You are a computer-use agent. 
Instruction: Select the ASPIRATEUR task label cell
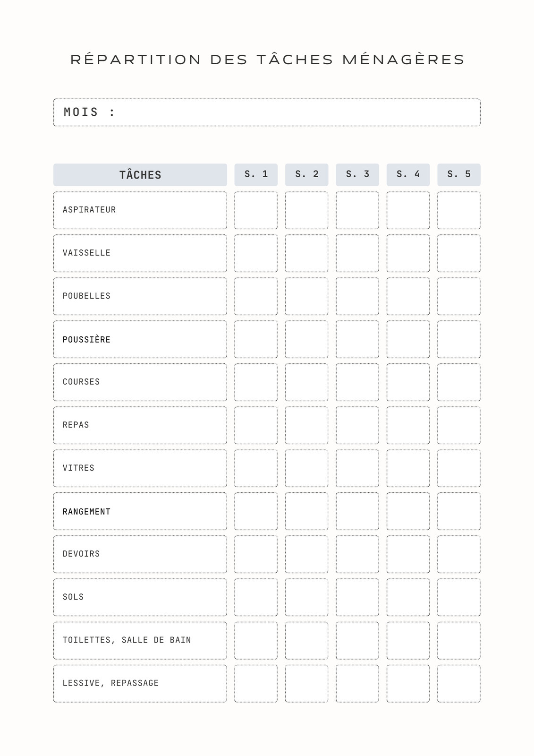[x=140, y=210]
